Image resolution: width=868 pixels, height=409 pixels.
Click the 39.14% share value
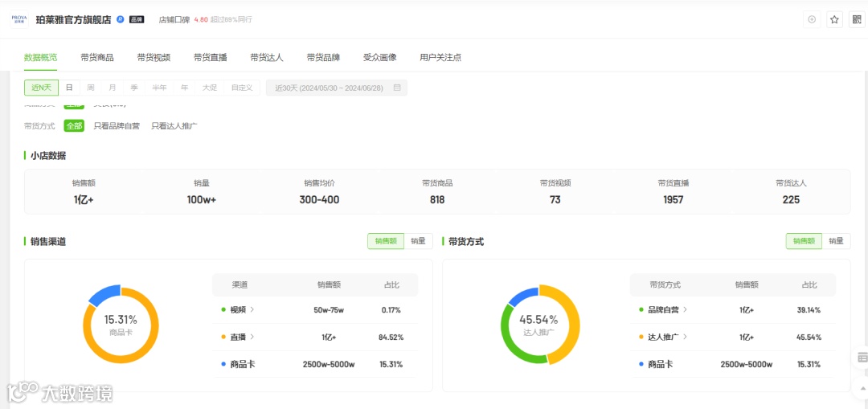coord(809,310)
